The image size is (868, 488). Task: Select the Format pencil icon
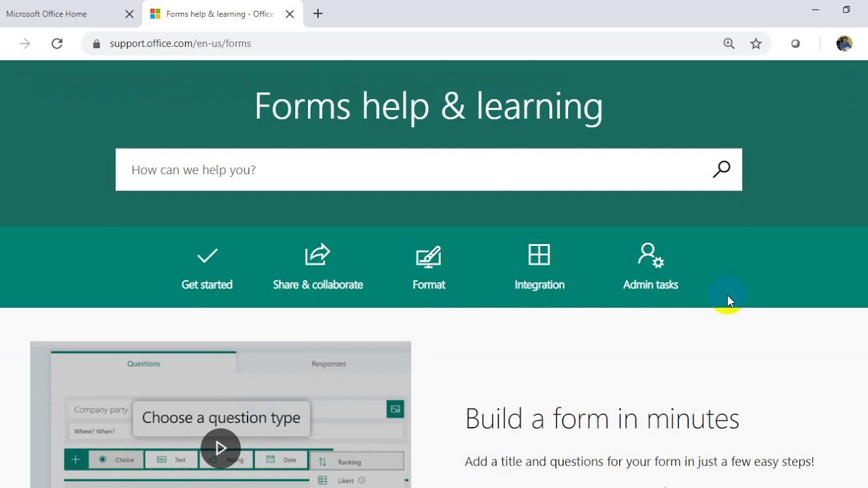tap(429, 257)
